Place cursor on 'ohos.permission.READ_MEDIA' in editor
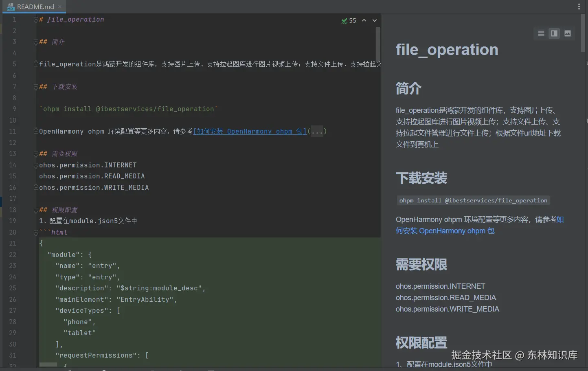The image size is (588, 371). click(92, 176)
